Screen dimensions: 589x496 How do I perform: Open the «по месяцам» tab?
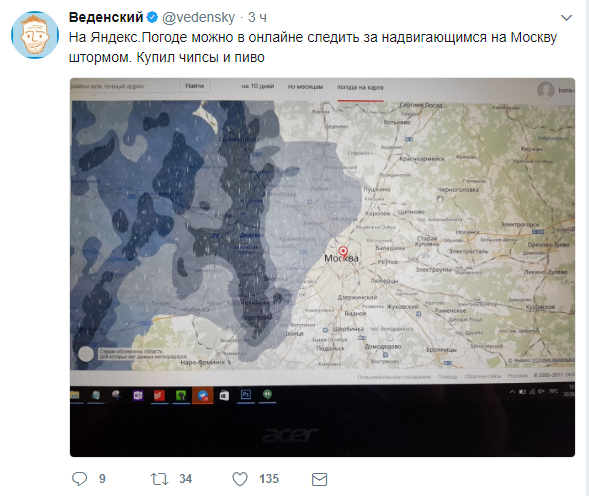pyautogui.click(x=305, y=86)
